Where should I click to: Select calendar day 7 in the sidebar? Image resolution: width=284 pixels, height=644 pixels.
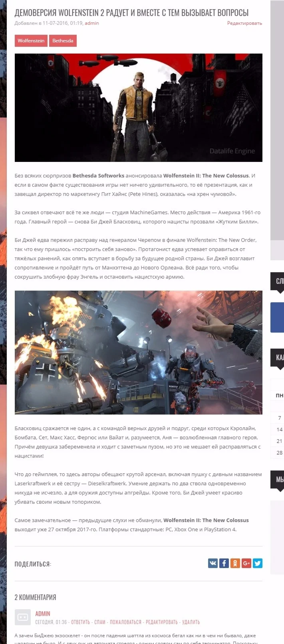point(279,418)
